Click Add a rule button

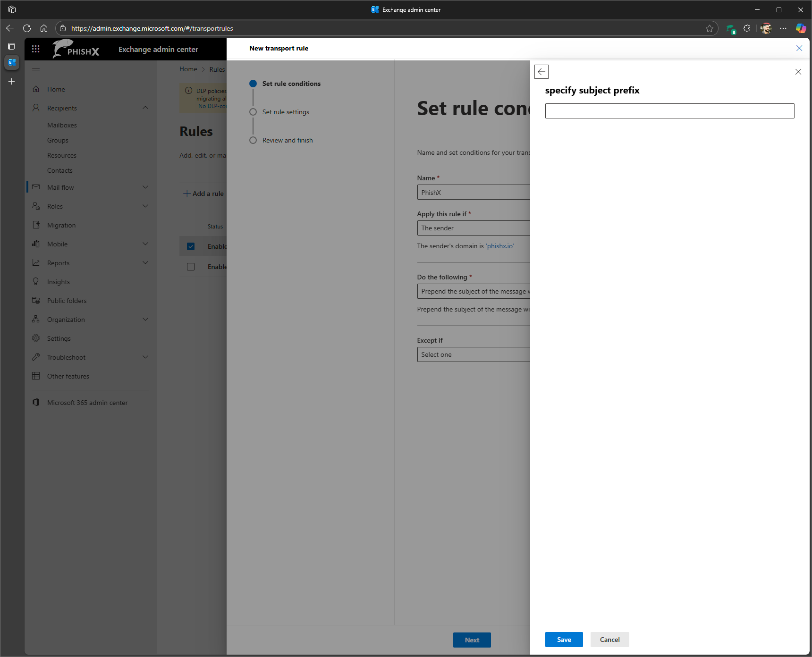click(203, 194)
